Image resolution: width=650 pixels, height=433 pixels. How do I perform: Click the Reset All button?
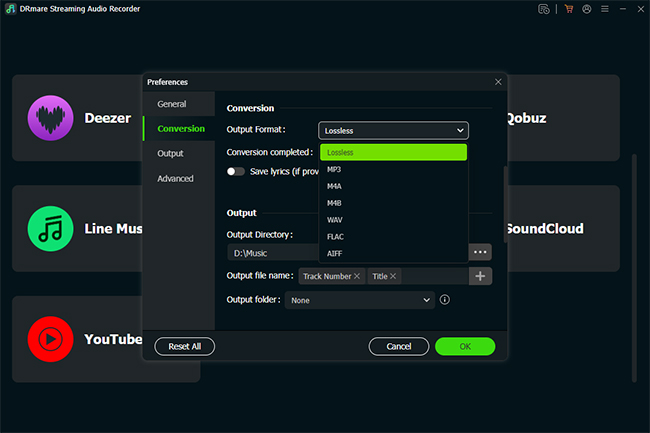pos(184,346)
